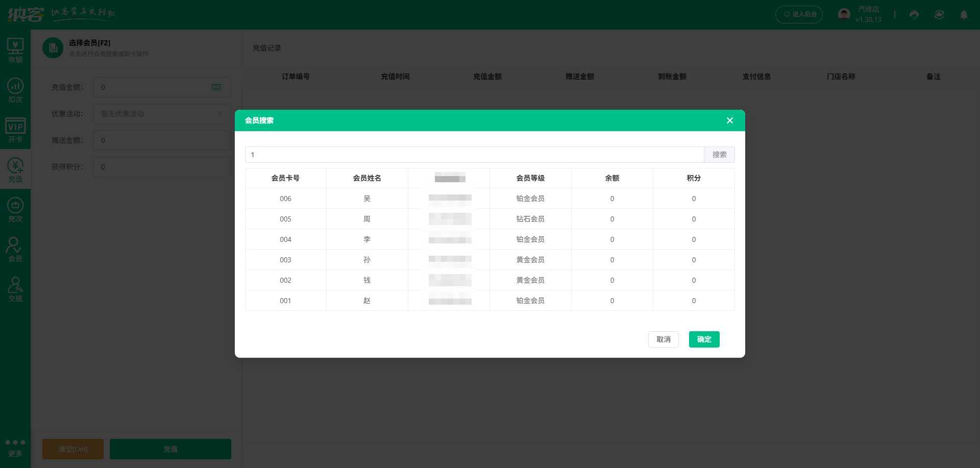Click the member search input field

[474, 155]
